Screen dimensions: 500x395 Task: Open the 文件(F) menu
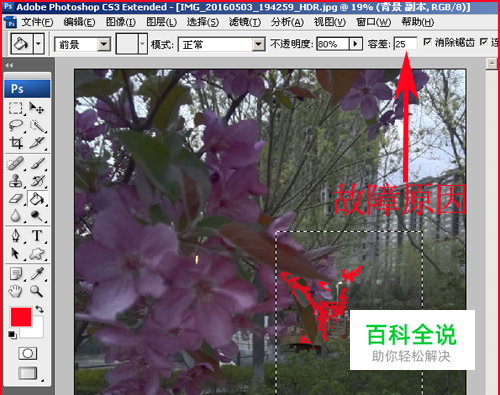pos(37,22)
